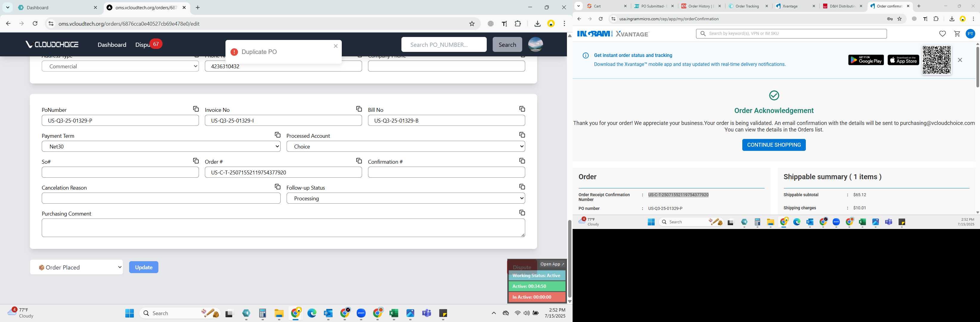Open the PT account avatar in Xvantage

click(x=970, y=34)
